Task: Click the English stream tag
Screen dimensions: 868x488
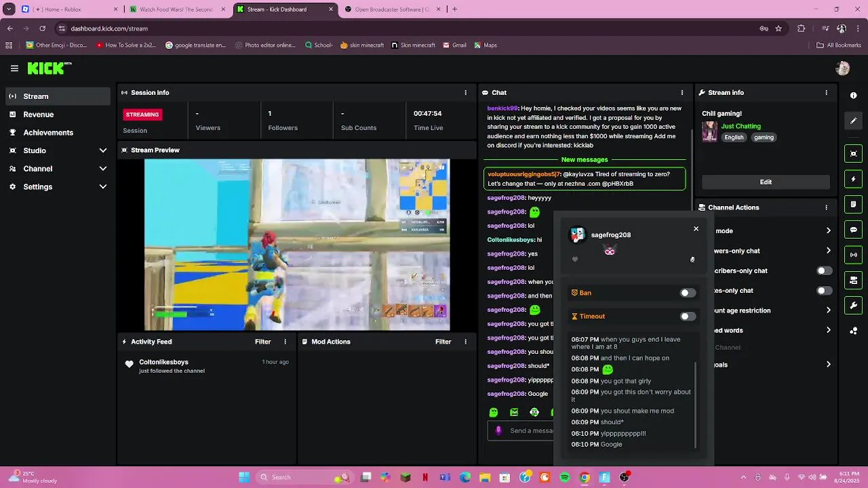Action: [x=734, y=138]
